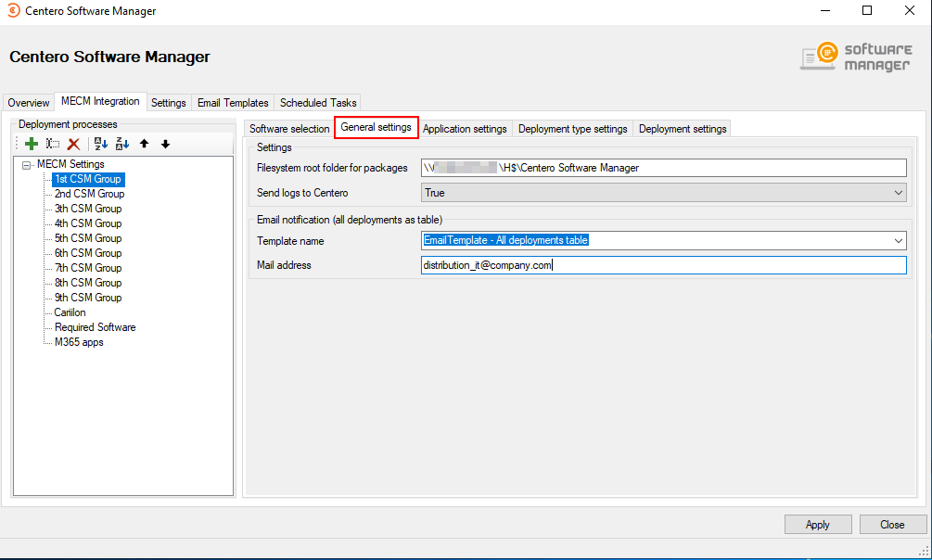This screenshot has width=932, height=560.
Task: Select the Carillon deployment process
Action: coord(70,312)
